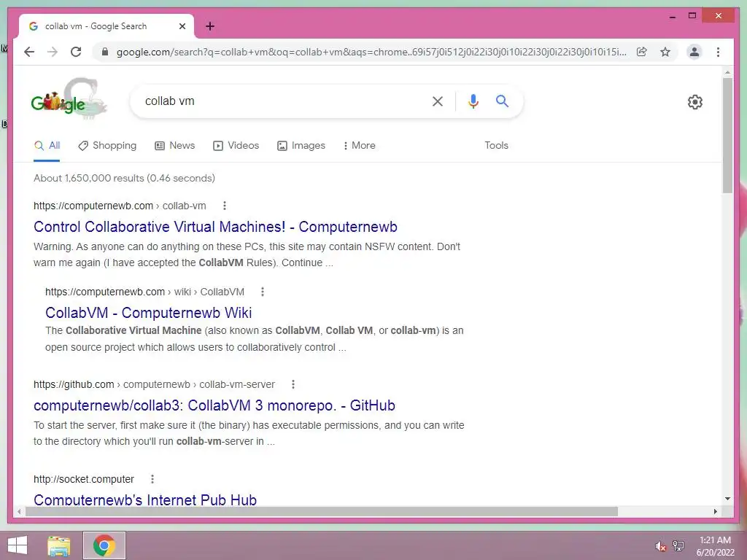The width and height of the screenshot is (747, 560).
Task: Submit search using the magnifying glass icon
Action: [502, 101]
